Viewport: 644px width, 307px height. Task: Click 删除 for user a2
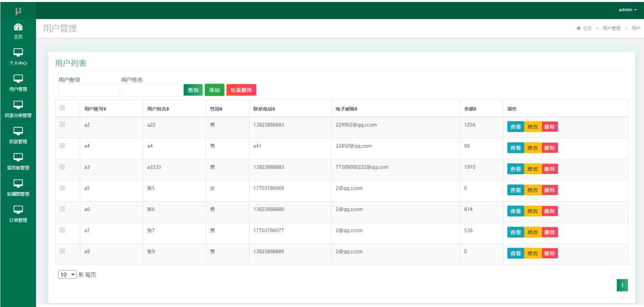550,127
